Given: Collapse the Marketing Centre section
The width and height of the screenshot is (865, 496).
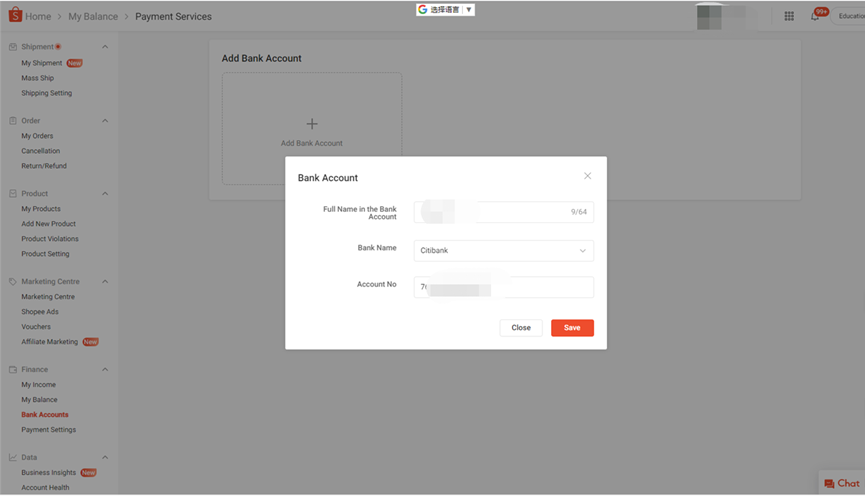Looking at the screenshot, I should [105, 281].
